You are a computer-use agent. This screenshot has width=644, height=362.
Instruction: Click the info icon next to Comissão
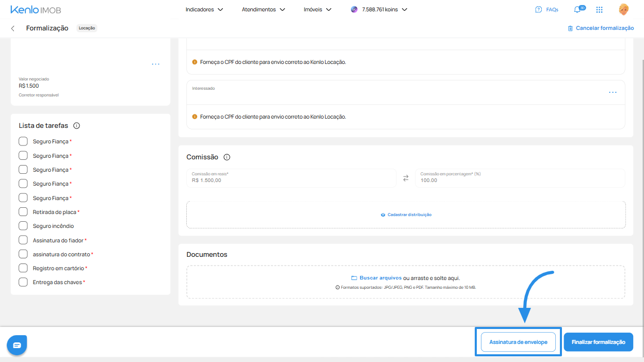click(x=227, y=157)
